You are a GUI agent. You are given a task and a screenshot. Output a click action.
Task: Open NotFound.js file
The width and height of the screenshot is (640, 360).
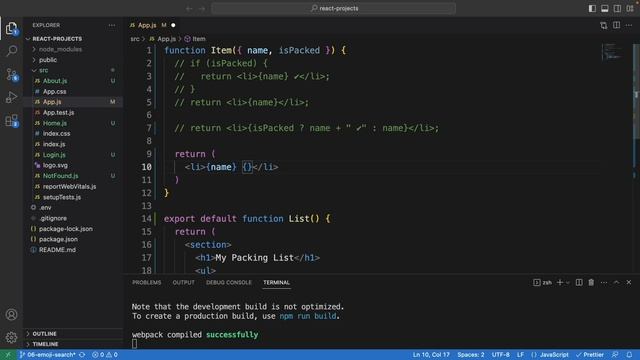click(60, 176)
